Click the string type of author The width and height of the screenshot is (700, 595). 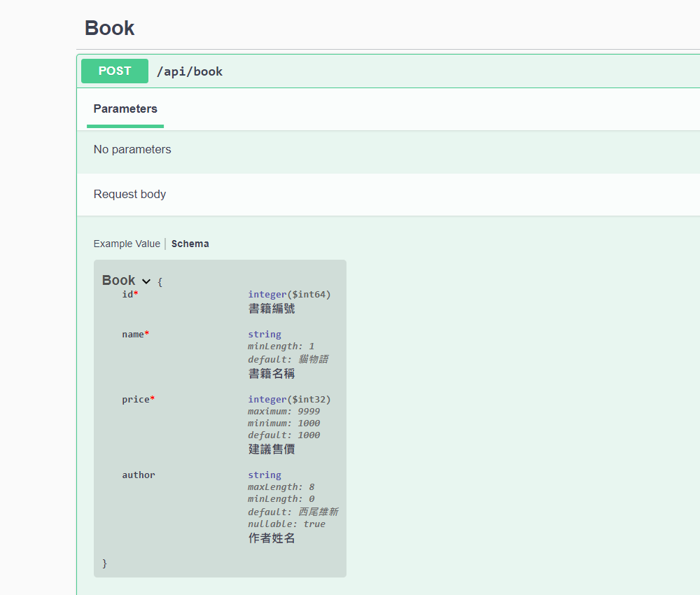(265, 475)
